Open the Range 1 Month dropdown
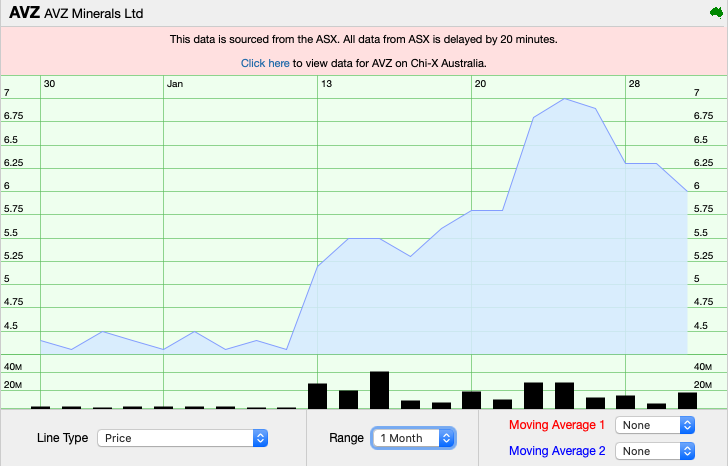Screen dimensions: 728x466 coord(414,438)
